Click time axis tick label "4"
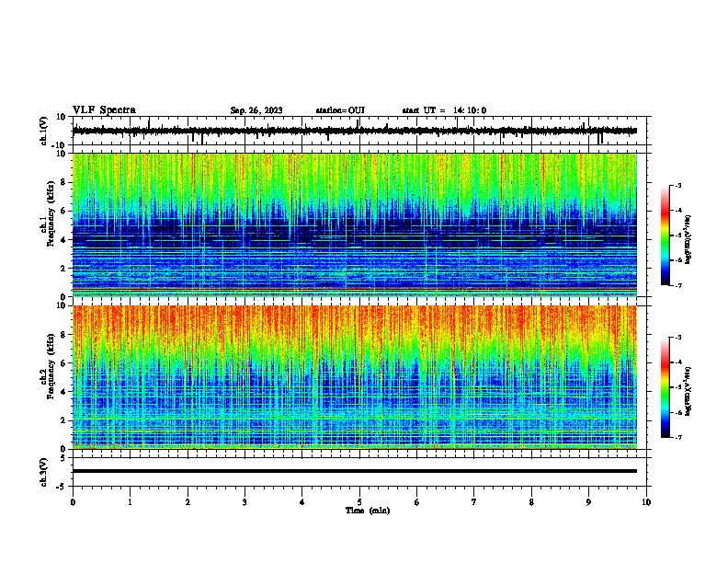Image resolution: width=728 pixels, height=563 pixels. click(302, 502)
